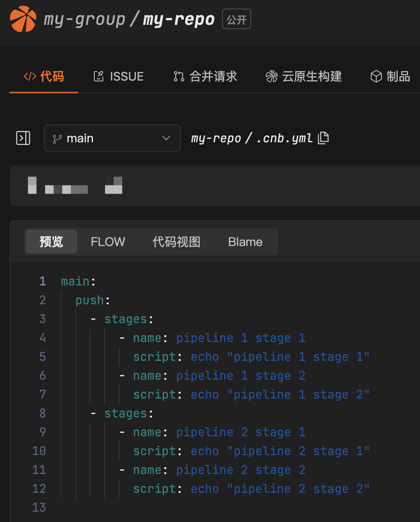The height and width of the screenshot is (522, 420).
Task: Select line number 8 in the code gutter
Action: pos(42,414)
